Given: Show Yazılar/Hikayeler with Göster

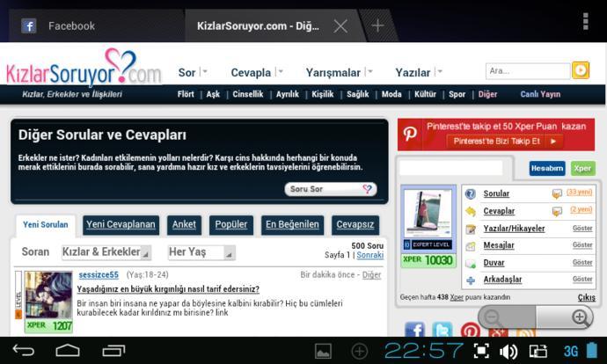Looking at the screenshot, I should 582,229.
